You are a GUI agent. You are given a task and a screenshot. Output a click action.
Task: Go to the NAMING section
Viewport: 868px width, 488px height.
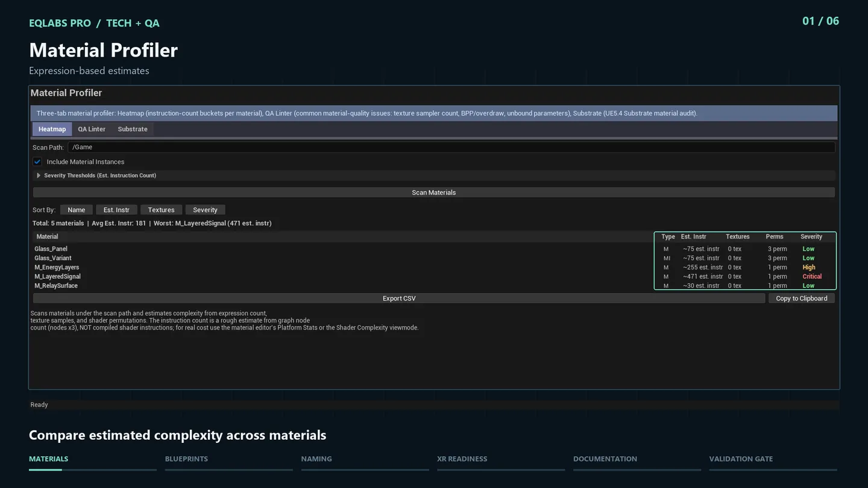point(316,459)
